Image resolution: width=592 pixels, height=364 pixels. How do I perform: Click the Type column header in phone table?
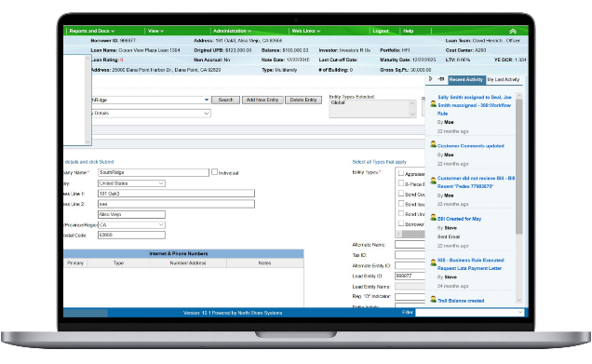118,263
